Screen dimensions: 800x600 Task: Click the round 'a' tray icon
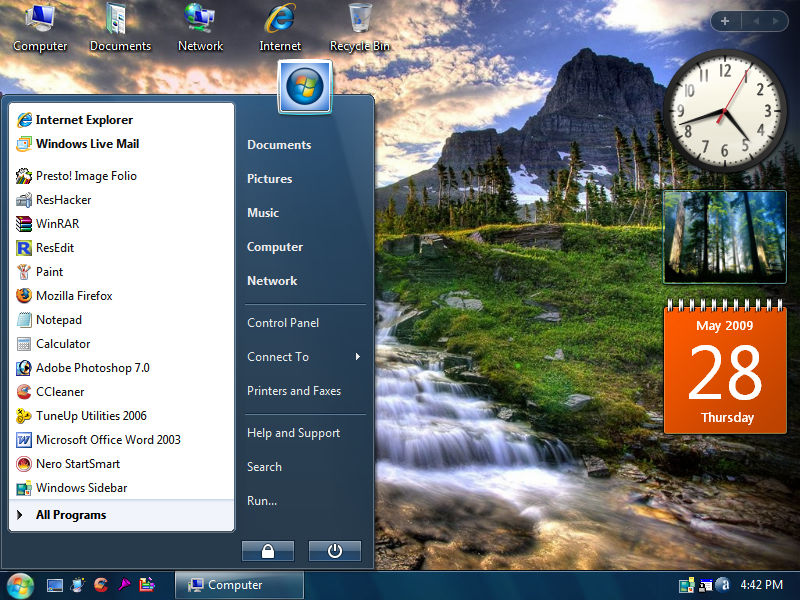(723, 585)
